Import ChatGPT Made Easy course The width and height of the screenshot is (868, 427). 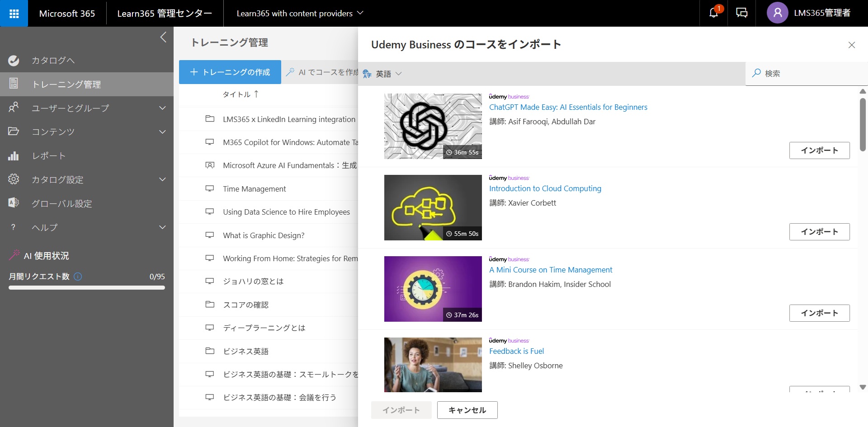[819, 150]
